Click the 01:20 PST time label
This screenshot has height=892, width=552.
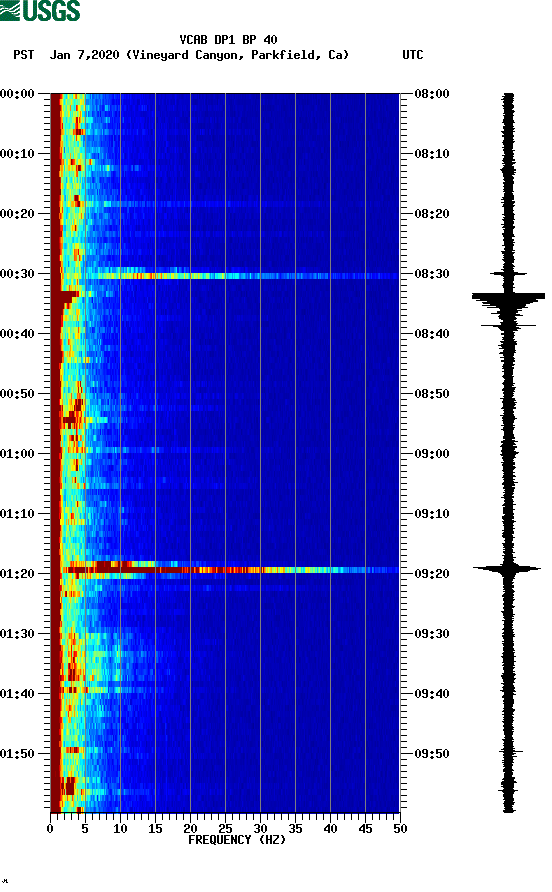click(18, 574)
